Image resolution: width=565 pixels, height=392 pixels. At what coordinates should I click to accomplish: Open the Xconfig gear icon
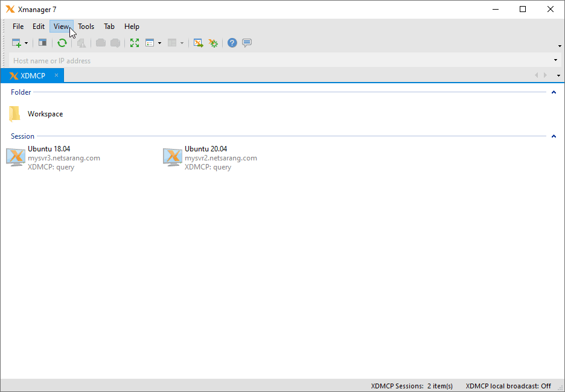pos(213,43)
